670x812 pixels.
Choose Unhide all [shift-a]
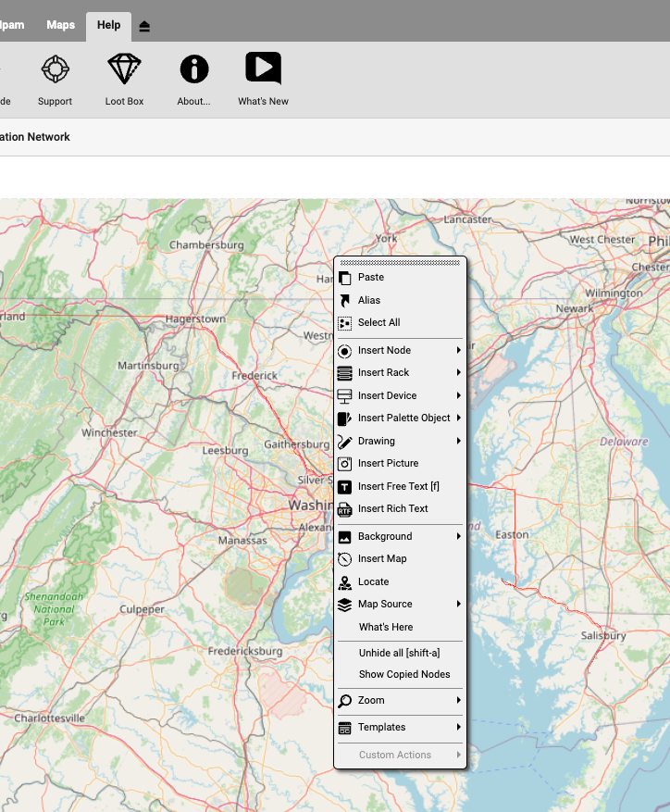point(399,654)
